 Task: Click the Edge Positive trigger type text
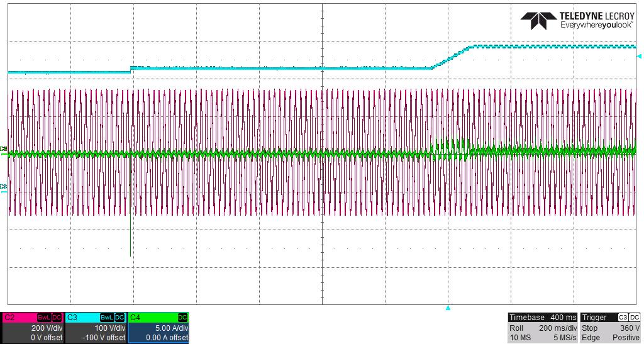point(610,338)
